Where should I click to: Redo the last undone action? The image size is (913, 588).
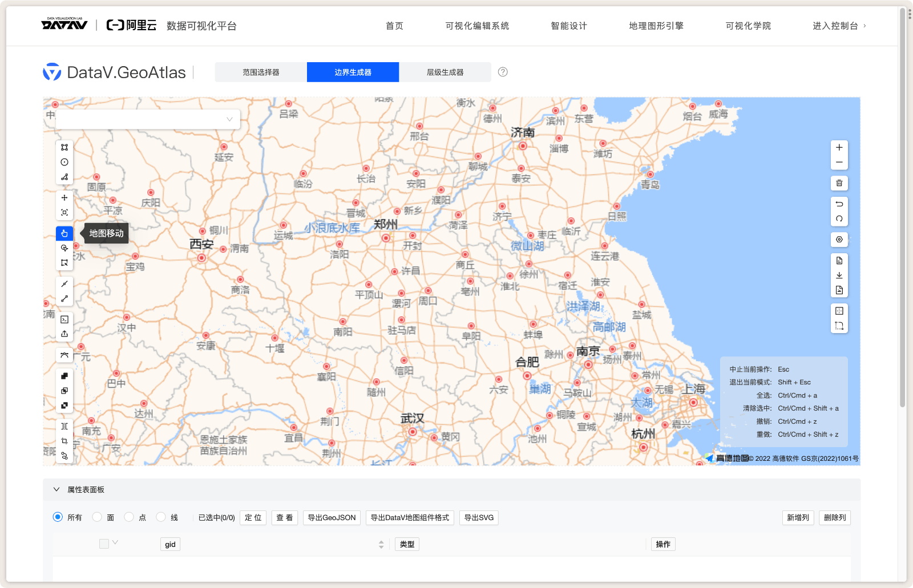839,219
